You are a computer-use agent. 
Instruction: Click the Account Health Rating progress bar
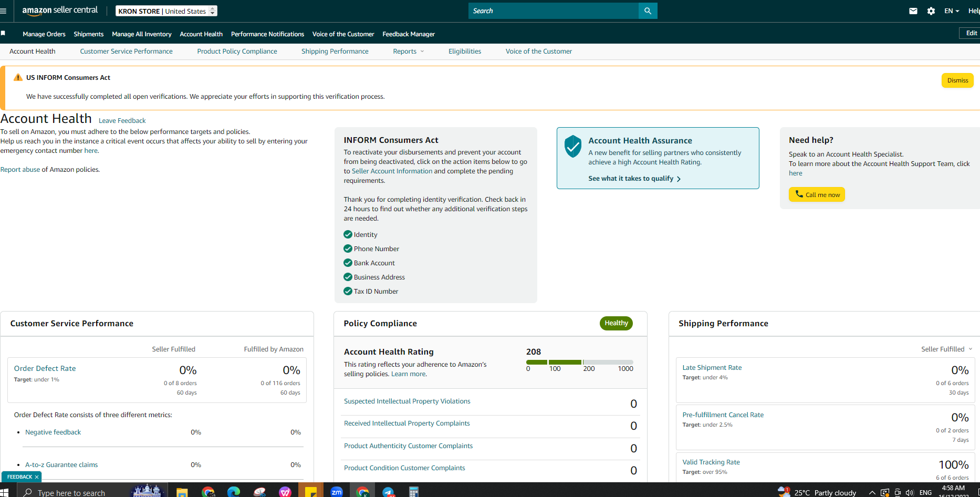[x=580, y=362]
